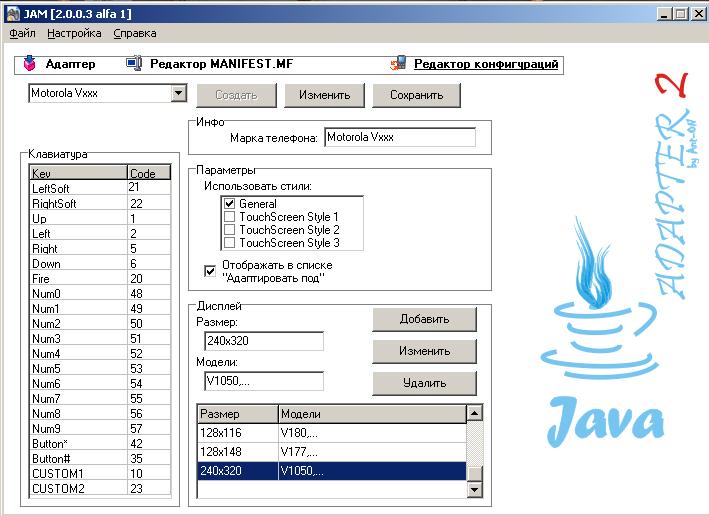
Task: Select the 128x116 display row
Action: tap(331, 433)
